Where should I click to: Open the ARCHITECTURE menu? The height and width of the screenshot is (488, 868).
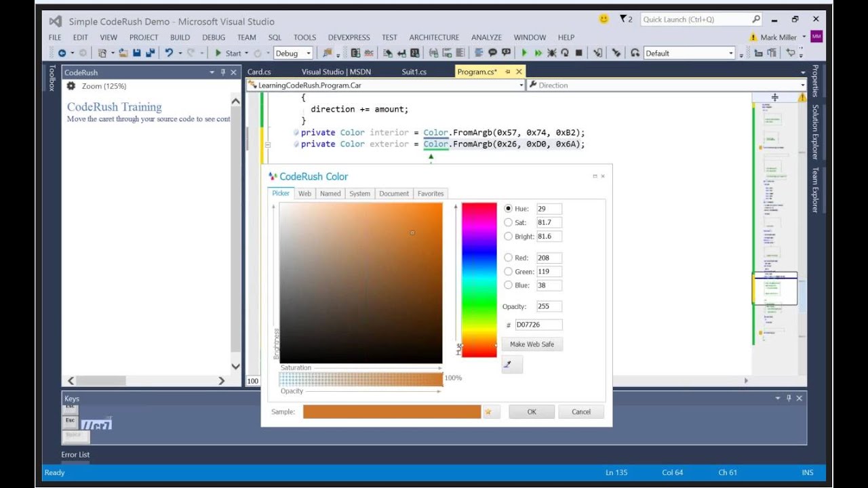pyautogui.click(x=434, y=37)
